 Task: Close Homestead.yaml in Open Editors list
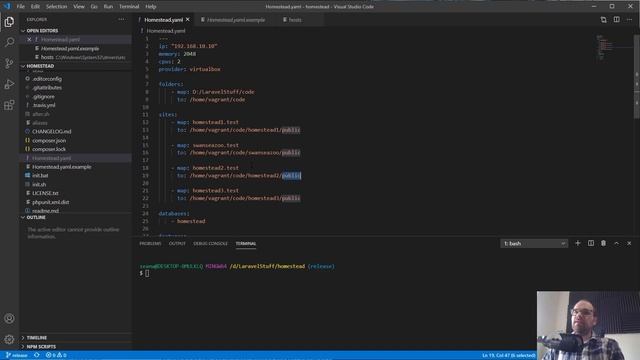29,40
